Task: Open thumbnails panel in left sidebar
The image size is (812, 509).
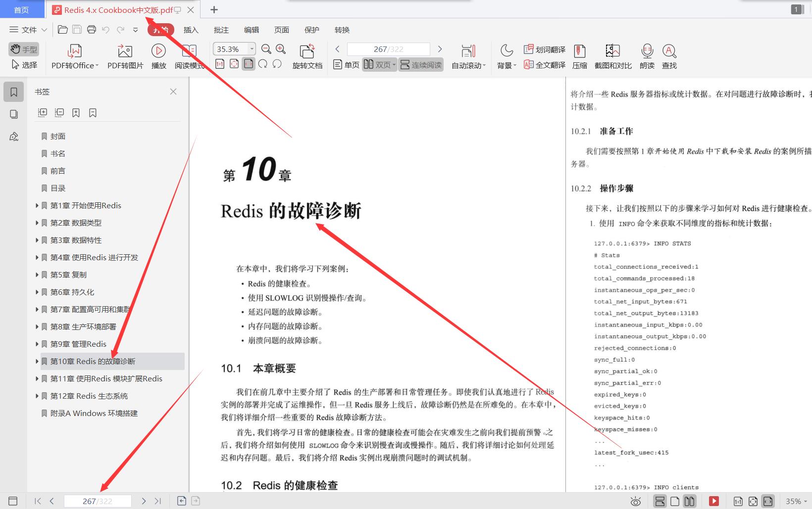Action: click(x=14, y=114)
